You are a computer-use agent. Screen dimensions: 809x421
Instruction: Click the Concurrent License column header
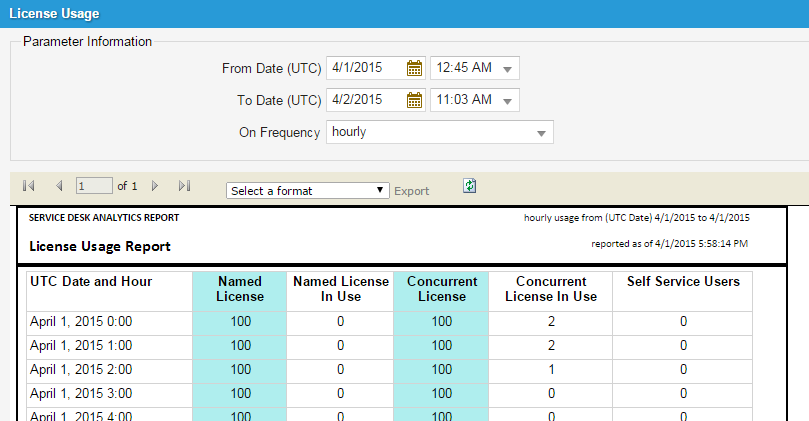(441, 289)
